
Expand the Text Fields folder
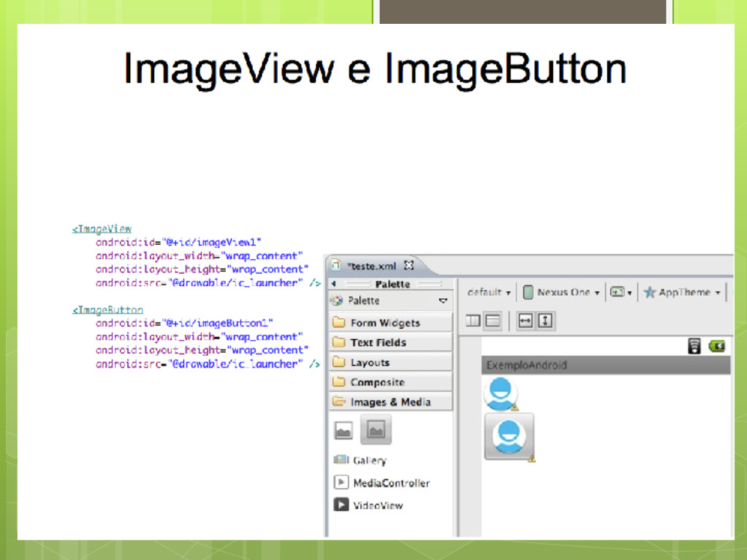(x=390, y=343)
